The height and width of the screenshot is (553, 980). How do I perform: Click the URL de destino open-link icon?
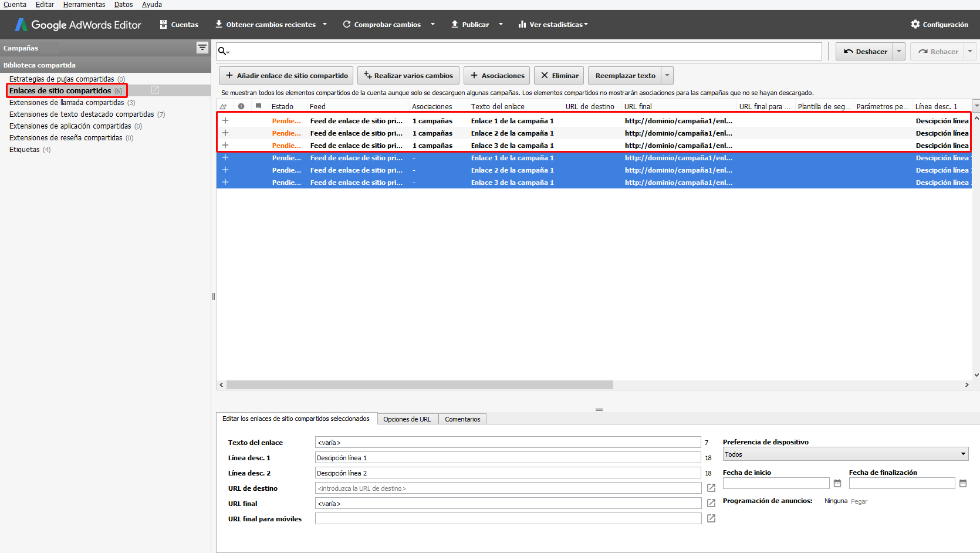pyautogui.click(x=711, y=488)
